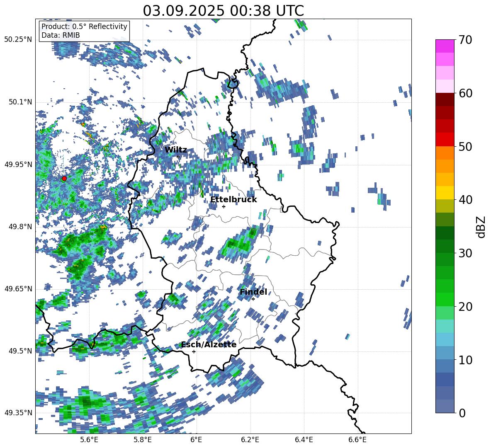Click the Findel station label
This screenshot has width=491, height=448.
pos(253,292)
